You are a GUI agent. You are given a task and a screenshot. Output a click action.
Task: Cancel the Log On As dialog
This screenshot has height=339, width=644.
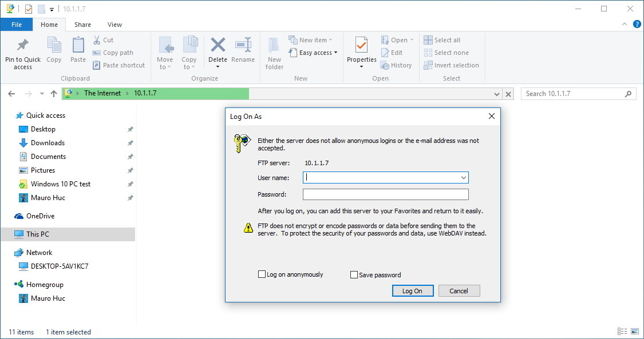coord(459,291)
